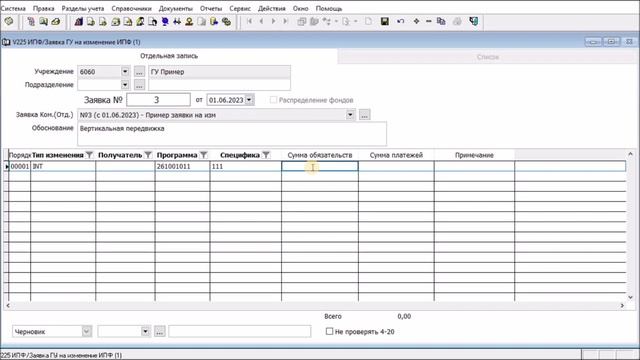Click the ellipsis button beside Подразделение
This screenshot has width=640, height=360.
[139, 85]
